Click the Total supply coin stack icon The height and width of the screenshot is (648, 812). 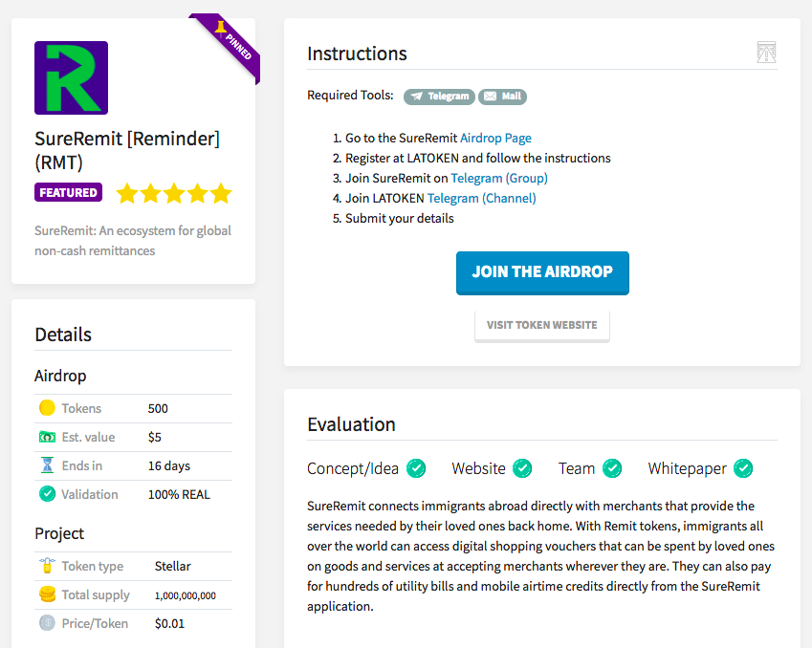click(47, 594)
